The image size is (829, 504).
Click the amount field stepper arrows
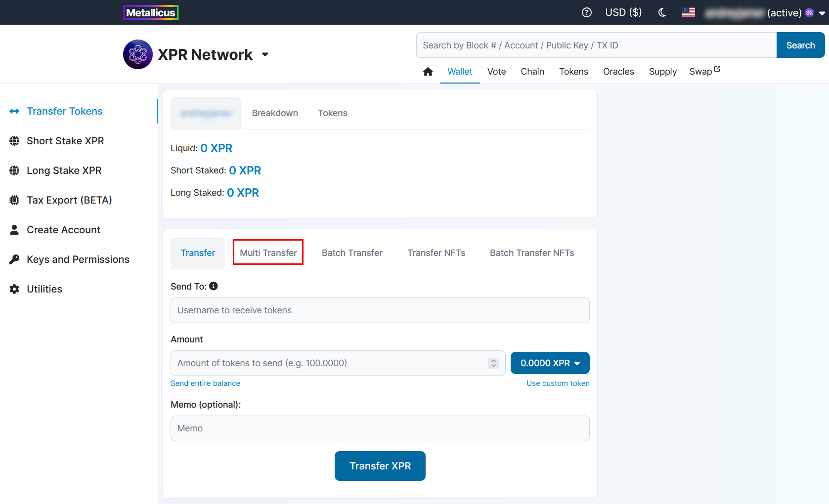pos(493,363)
